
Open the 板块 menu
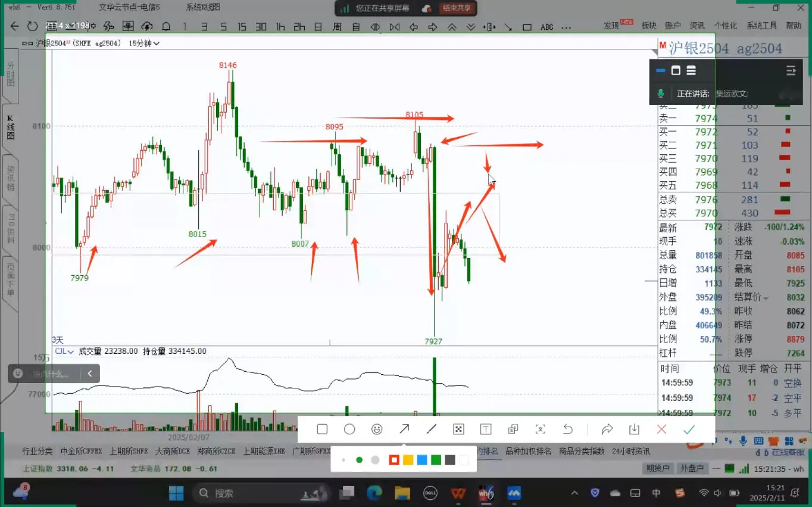pyautogui.click(x=648, y=26)
